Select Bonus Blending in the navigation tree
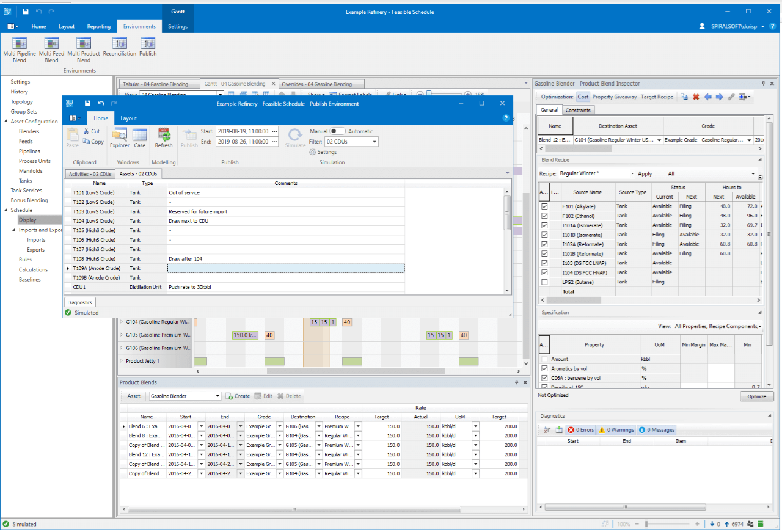The height and width of the screenshot is (532, 782). coord(29,200)
